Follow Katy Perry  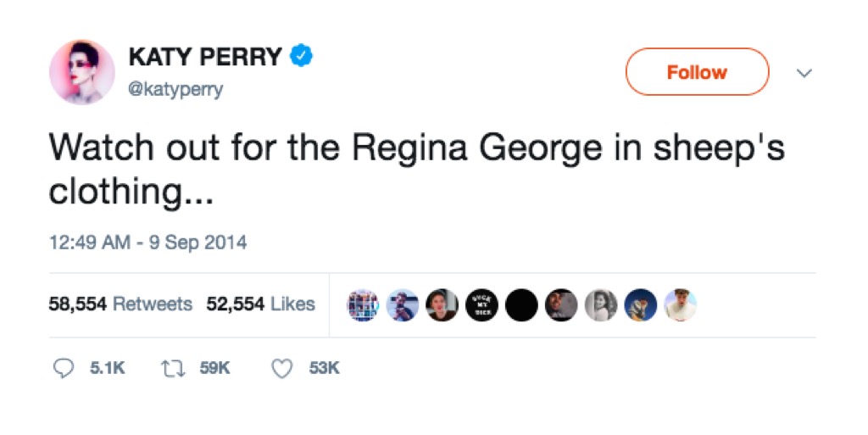tap(697, 72)
